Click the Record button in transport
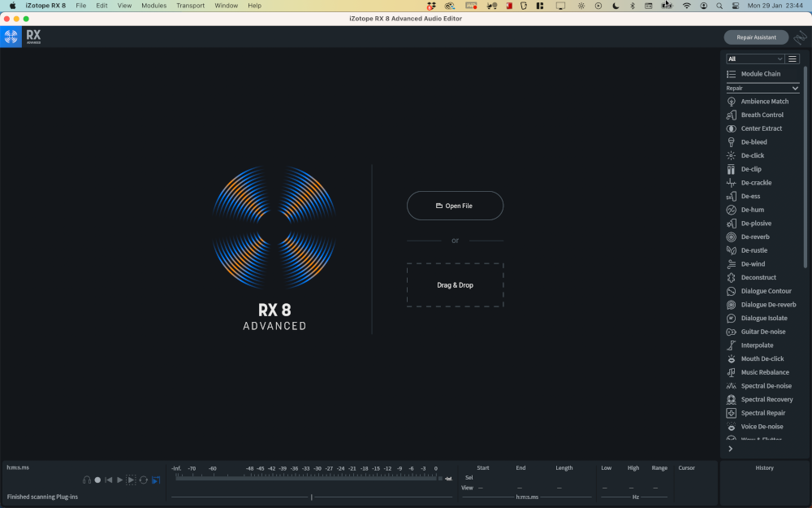 [97, 480]
